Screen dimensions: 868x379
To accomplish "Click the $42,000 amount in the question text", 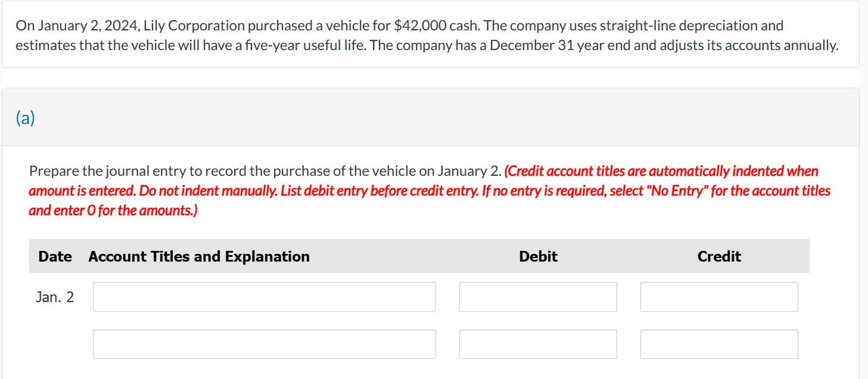I will pyautogui.click(x=421, y=25).
